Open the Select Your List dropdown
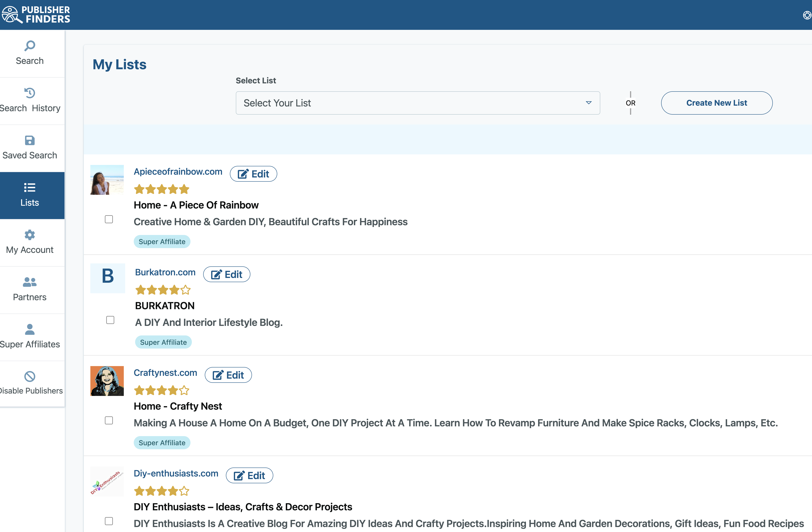The width and height of the screenshot is (812, 532). coord(418,103)
